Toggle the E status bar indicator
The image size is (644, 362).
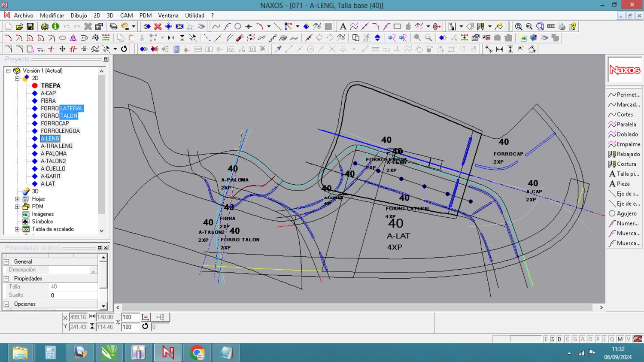click(x=546, y=339)
